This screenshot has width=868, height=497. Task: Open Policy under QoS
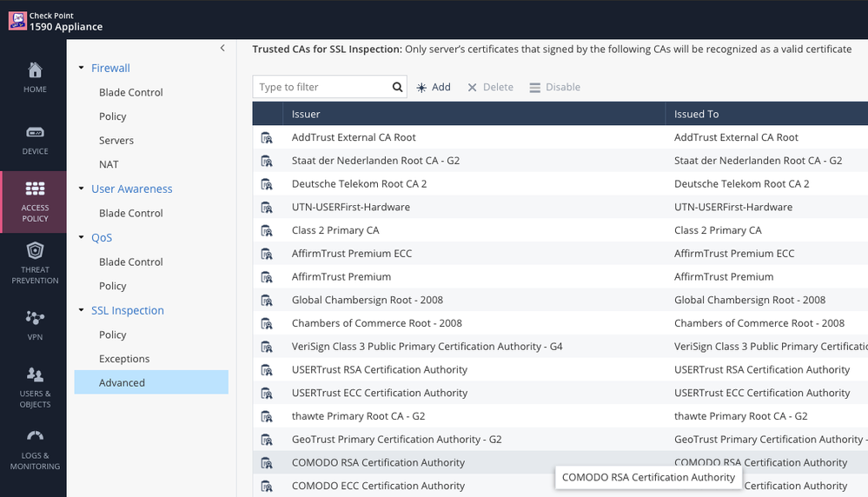[x=113, y=286]
